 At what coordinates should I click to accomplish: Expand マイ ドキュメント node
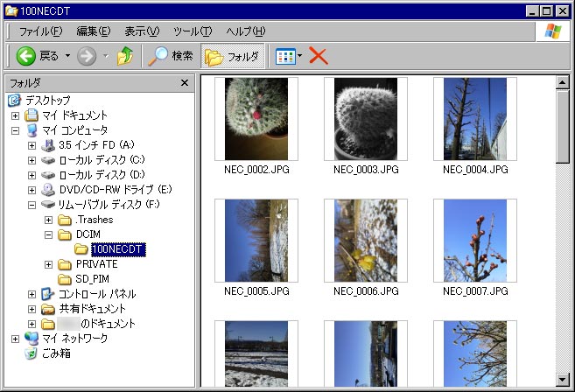click(15, 115)
